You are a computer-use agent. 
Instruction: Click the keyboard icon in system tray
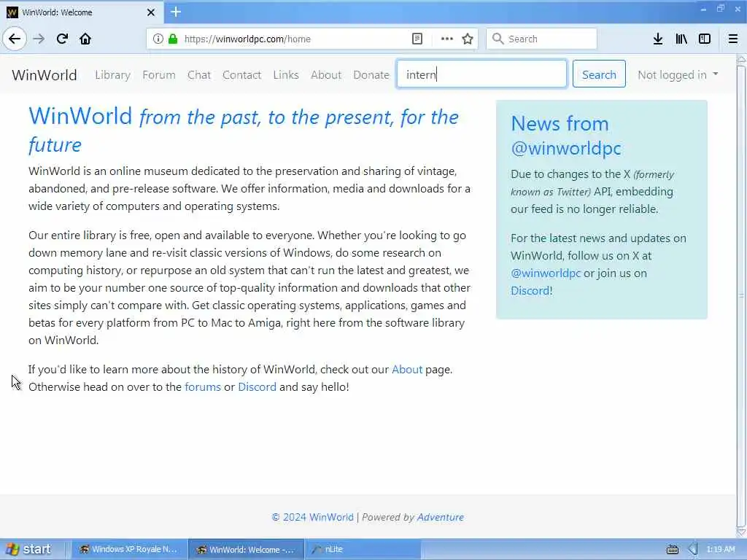pyautogui.click(x=672, y=550)
